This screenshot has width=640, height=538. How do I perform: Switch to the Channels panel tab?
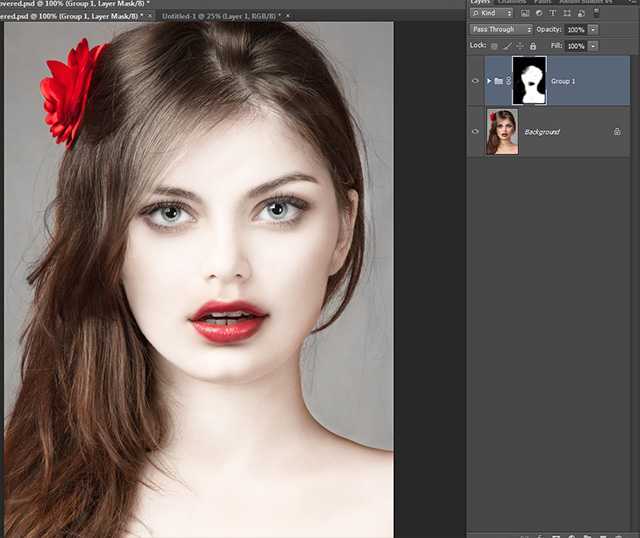point(512,2)
